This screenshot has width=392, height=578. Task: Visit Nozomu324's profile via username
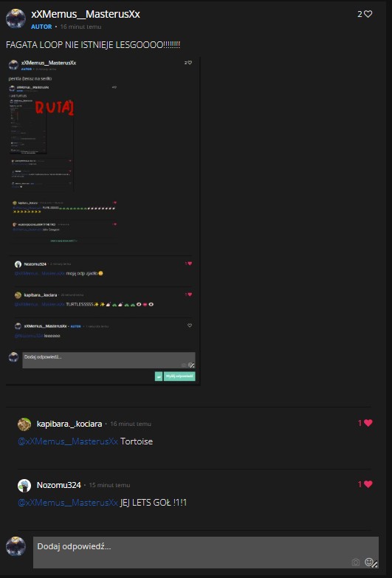point(58,485)
